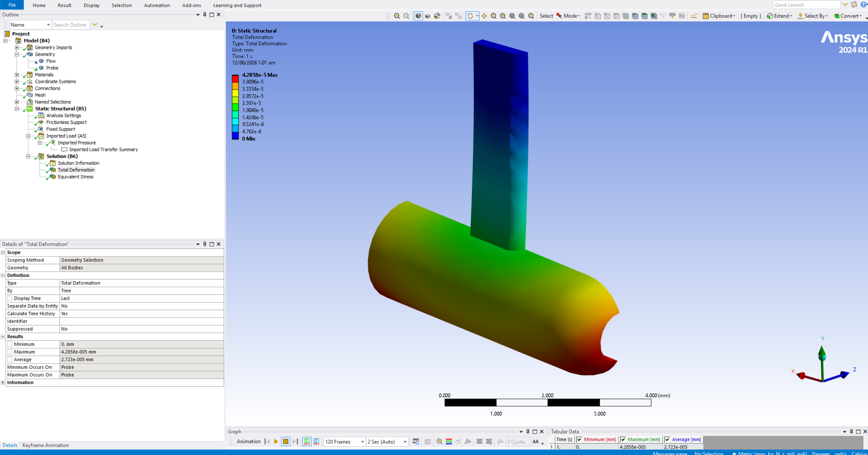Select Equivalent Stress in the tree
The image size is (868, 455).
[76, 176]
